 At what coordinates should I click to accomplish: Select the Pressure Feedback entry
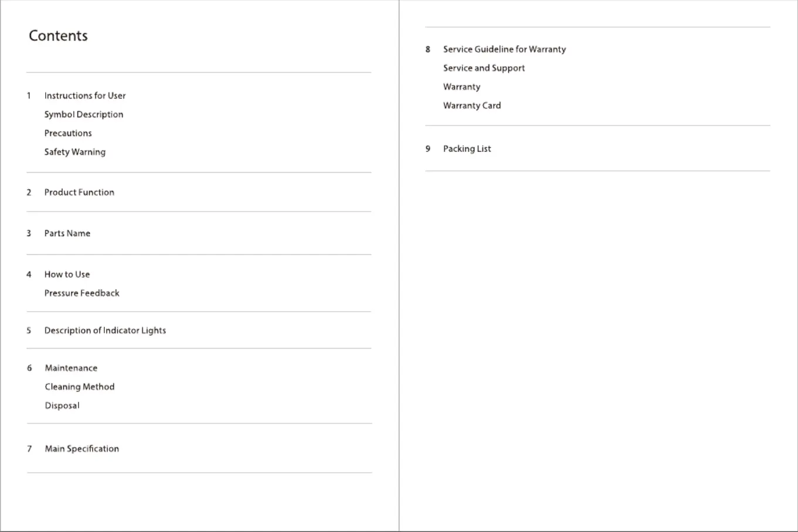82,293
